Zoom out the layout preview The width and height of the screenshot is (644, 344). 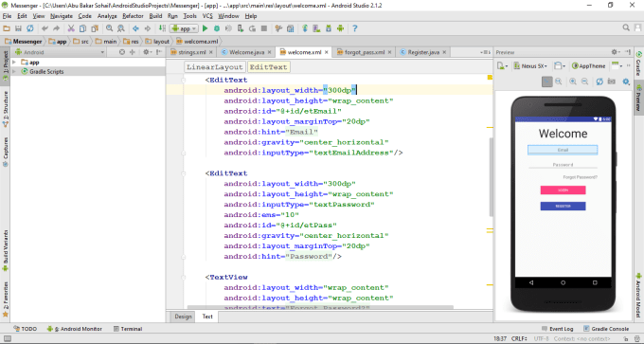[x=584, y=81]
